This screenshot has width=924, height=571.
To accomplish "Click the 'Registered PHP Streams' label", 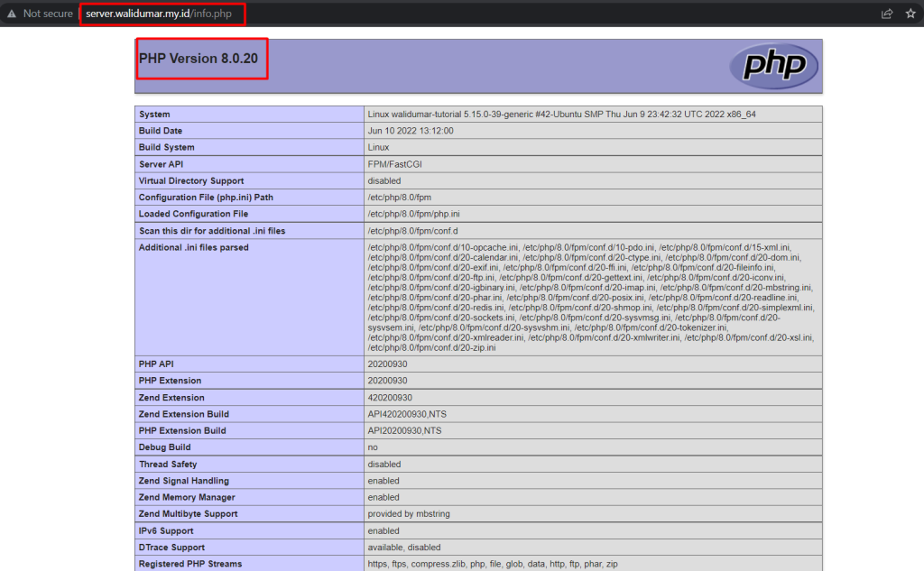I will (x=190, y=564).
